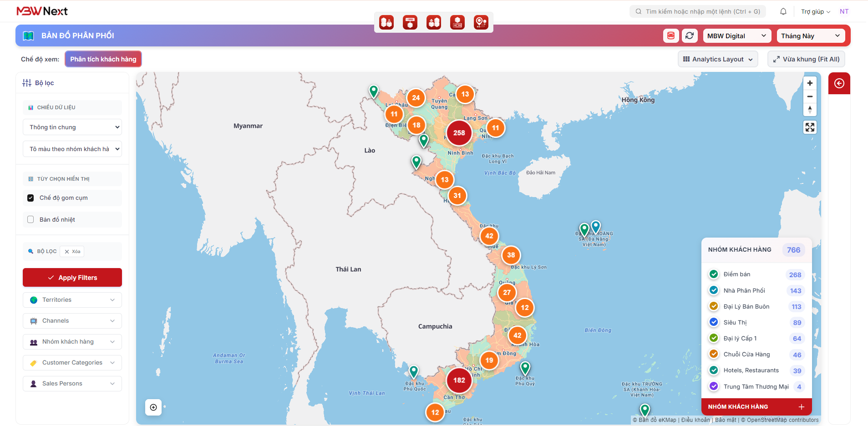
Task: Open the Thông tin chung dimension dropdown
Action: (x=72, y=127)
